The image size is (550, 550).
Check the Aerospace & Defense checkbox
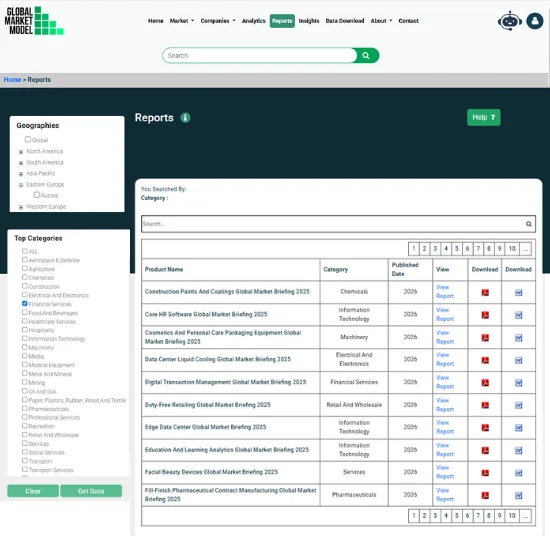[25, 260]
